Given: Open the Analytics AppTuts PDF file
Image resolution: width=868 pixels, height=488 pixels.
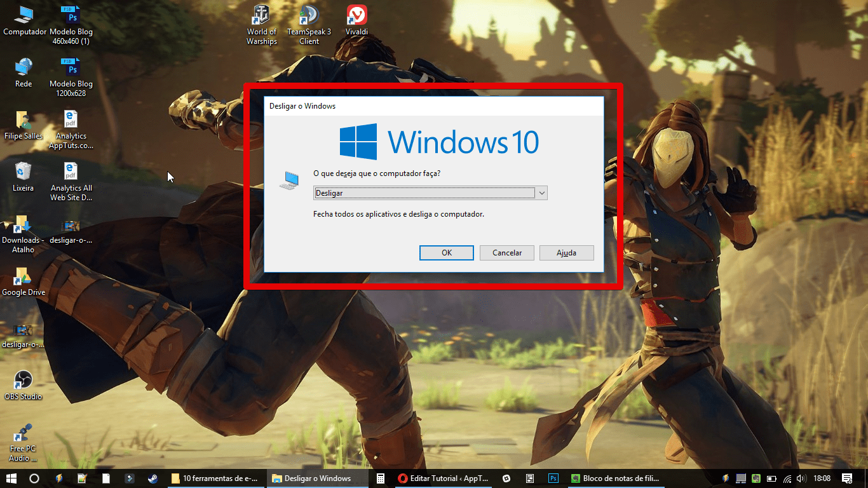Looking at the screenshot, I should coord(71,129).
